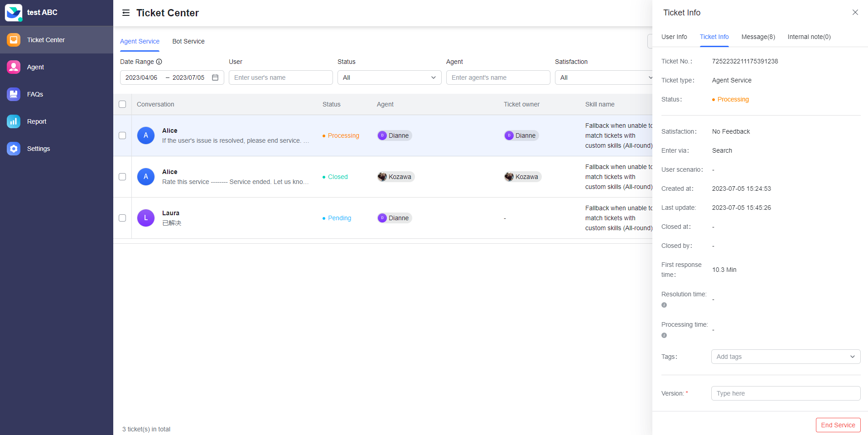Open the Ticket Center sidebar icon
This screenshot has height=435, width=868.
(x=14, y=40)
